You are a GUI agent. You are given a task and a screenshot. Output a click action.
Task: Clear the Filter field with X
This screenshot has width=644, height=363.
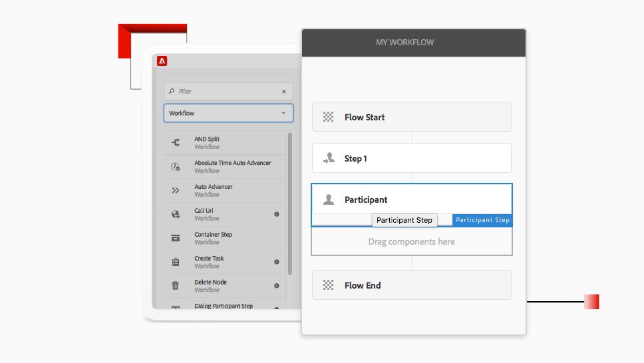pos(284,92)
